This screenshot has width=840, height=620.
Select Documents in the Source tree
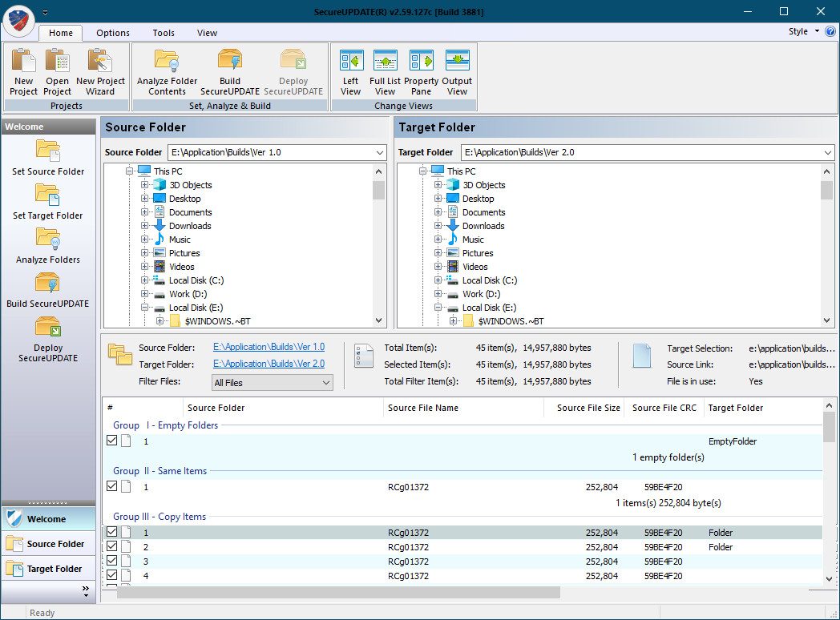[x=190, y=212]
